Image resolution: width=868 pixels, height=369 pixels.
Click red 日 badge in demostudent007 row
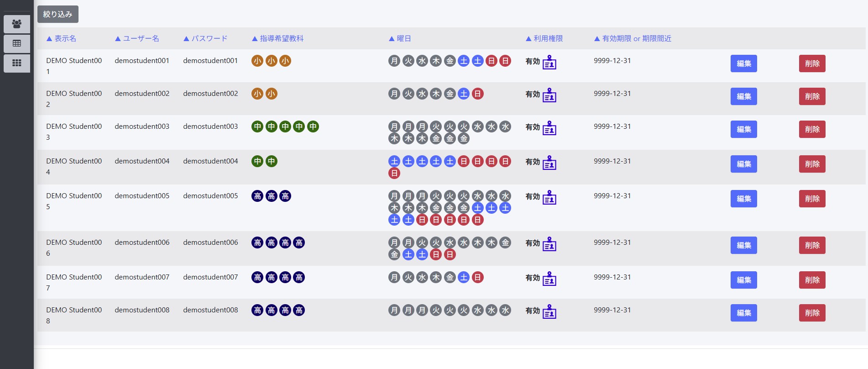(x=477, y=277)
